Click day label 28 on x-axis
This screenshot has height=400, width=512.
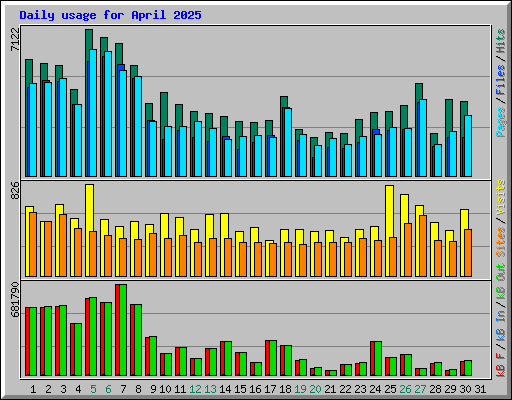[x=435, y=389]
